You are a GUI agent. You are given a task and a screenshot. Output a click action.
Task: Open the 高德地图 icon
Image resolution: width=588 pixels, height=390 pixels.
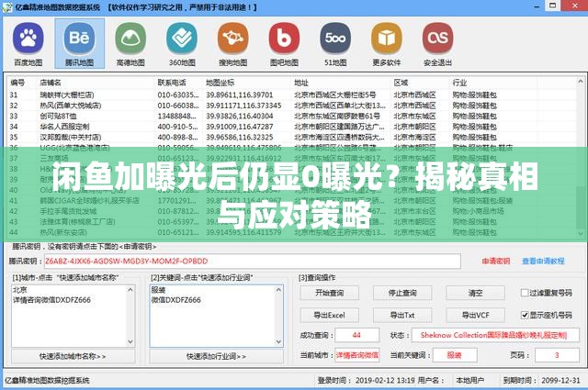130,44
